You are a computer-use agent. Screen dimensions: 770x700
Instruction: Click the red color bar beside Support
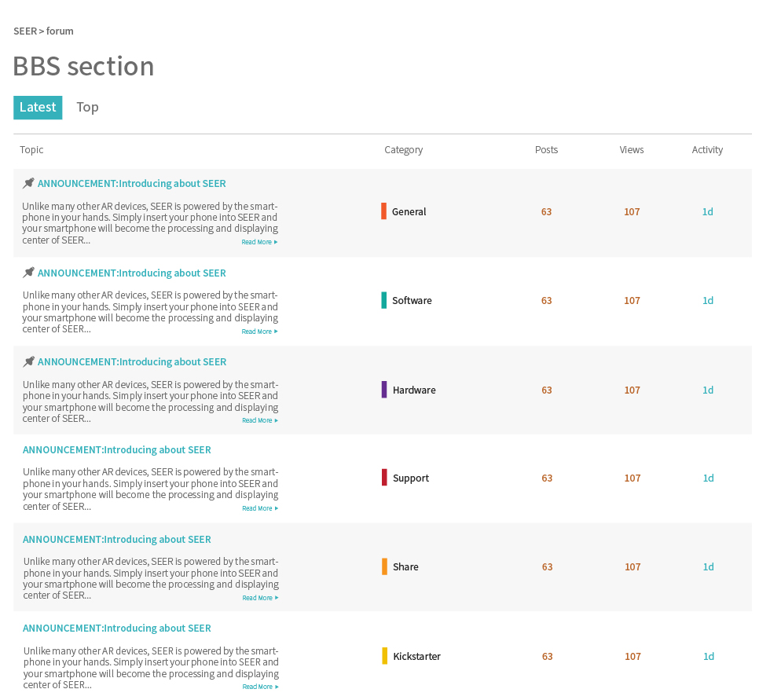[x=384, y=477]
